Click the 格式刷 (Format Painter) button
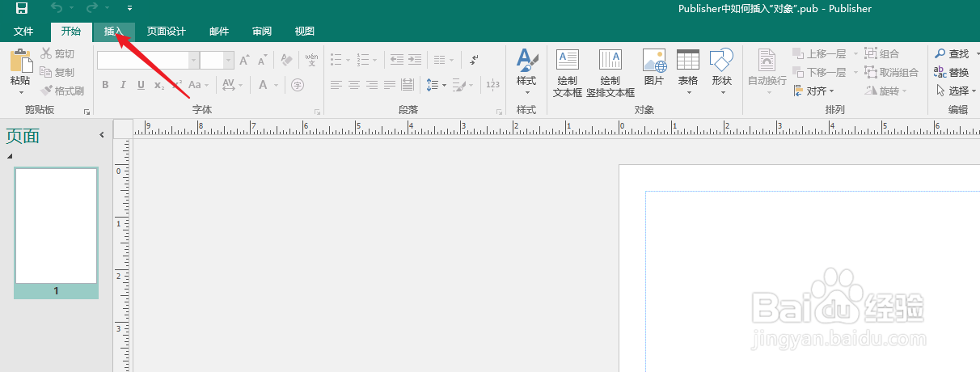Viewport: 980px width, 372px height. tap(62, 91)
